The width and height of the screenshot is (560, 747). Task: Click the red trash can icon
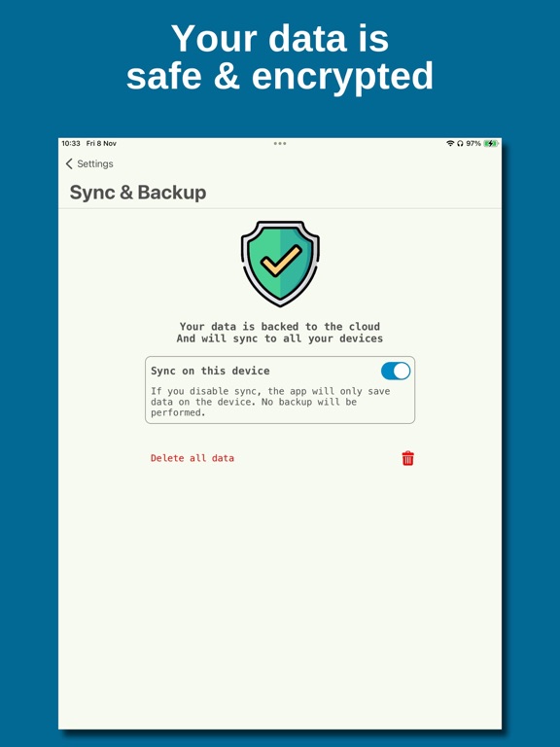coord(407,458)
